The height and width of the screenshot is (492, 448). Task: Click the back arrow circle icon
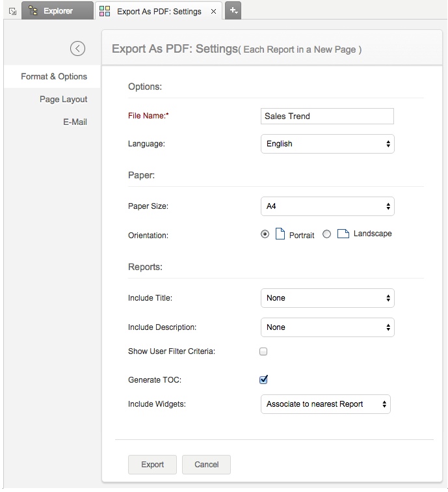[x=77, y=48]
